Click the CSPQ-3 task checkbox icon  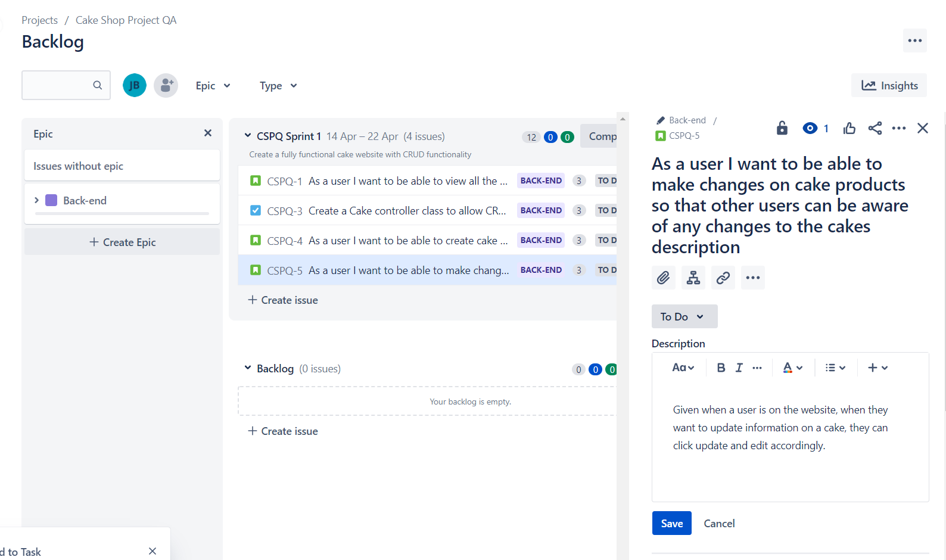pyautogui.click(x=256, y=210)
